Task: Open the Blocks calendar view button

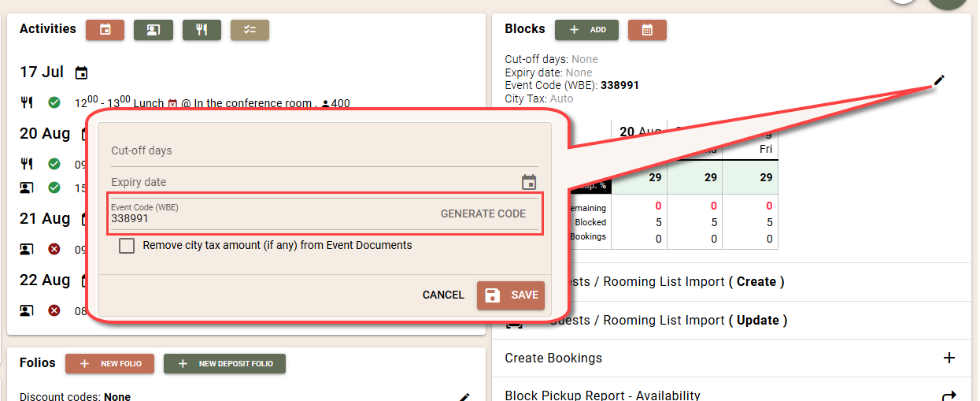Action: (647, 30)
